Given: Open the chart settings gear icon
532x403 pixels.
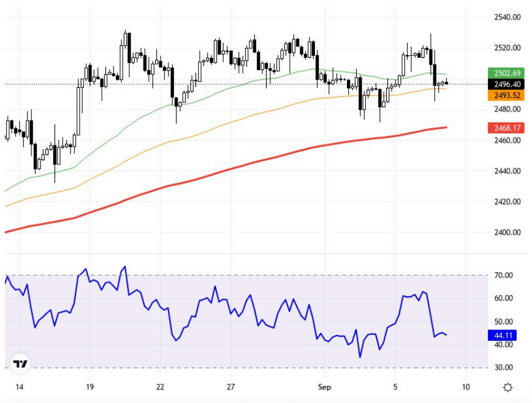Looking at the screenshot, I should [507, 388].
